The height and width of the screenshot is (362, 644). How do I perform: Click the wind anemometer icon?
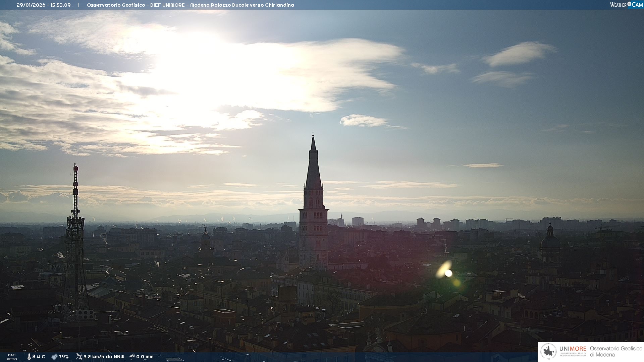coord(79,357)
